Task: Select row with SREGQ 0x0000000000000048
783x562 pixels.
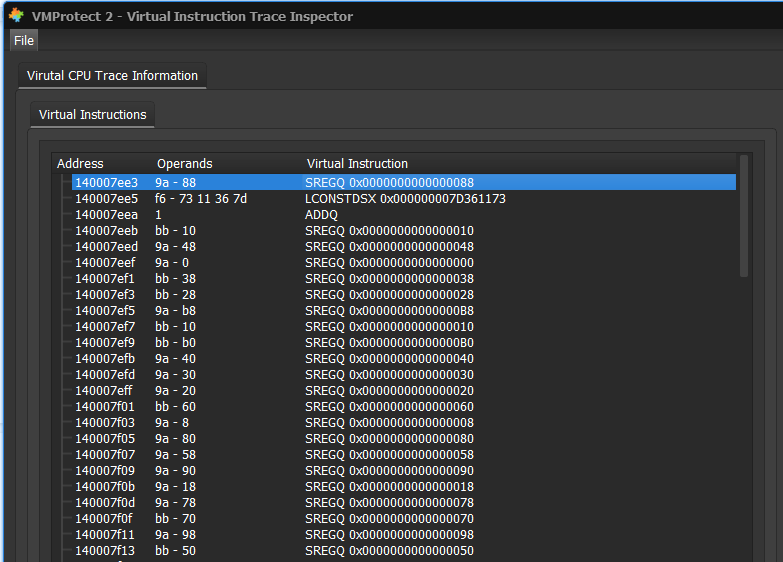Action: tap(389, 247)
